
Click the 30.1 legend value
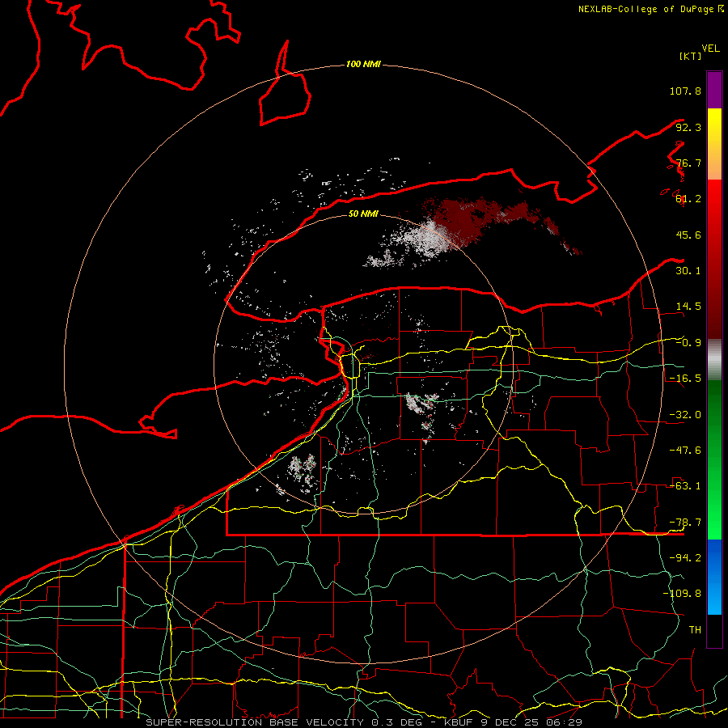tap(688, 271)
